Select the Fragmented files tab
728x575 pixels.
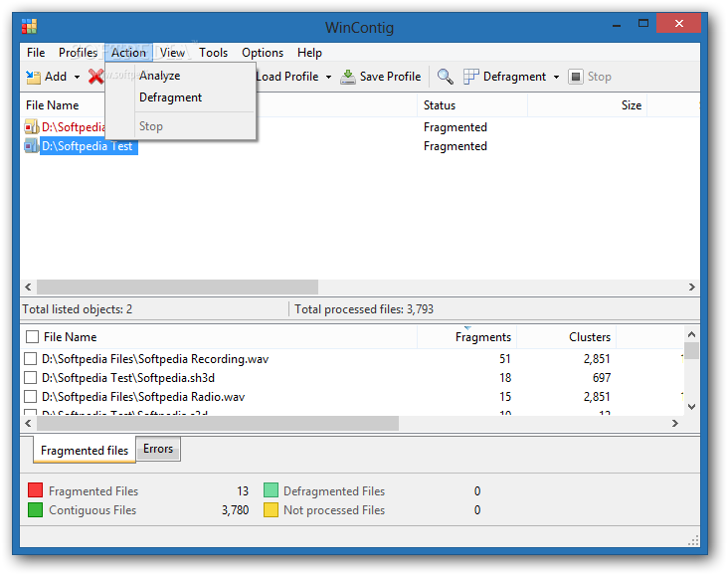[x=85, y=450]
